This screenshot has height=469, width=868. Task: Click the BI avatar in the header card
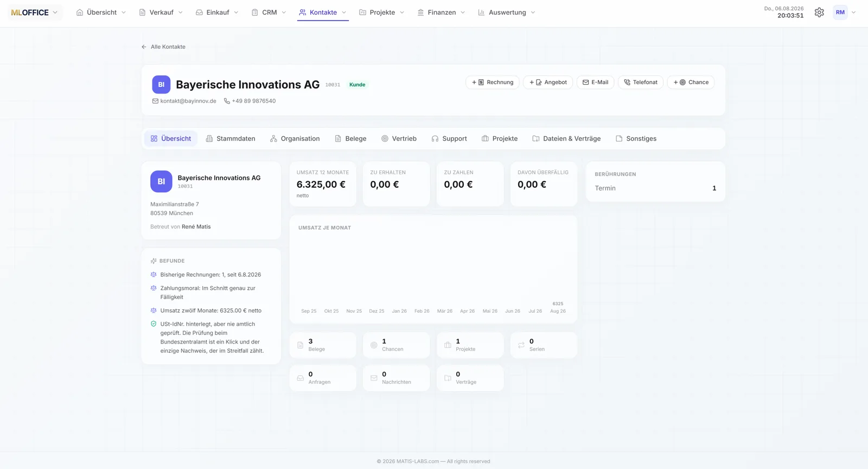coord(161,85)
